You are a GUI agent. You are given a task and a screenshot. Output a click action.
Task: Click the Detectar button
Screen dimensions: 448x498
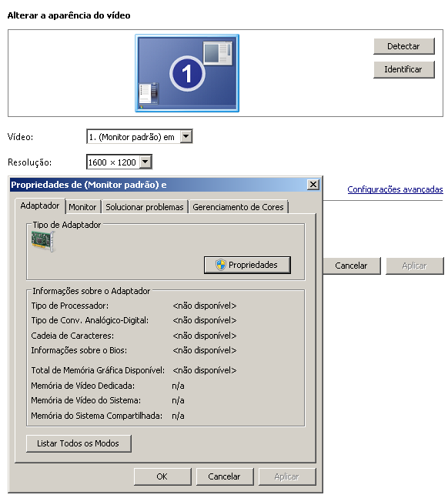coord(403,46)
